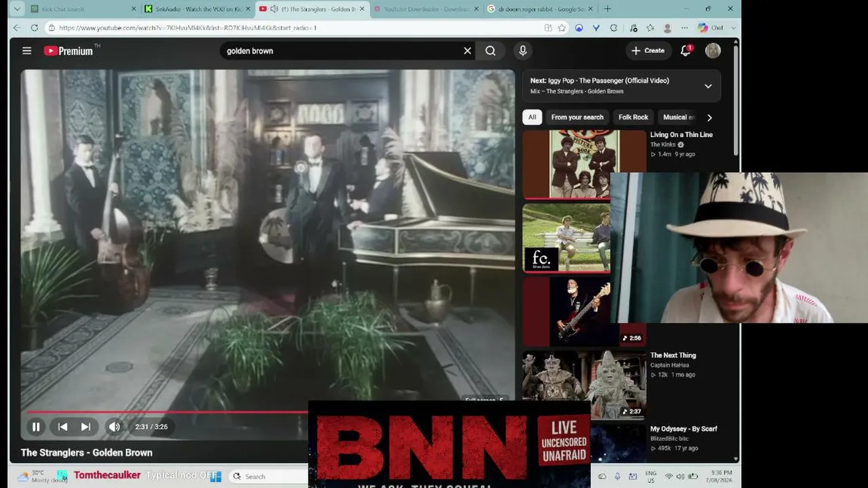Open taskbar volume speaker icon
The height and width of the screenshot is (488, 868).
(x=680, y=476)
